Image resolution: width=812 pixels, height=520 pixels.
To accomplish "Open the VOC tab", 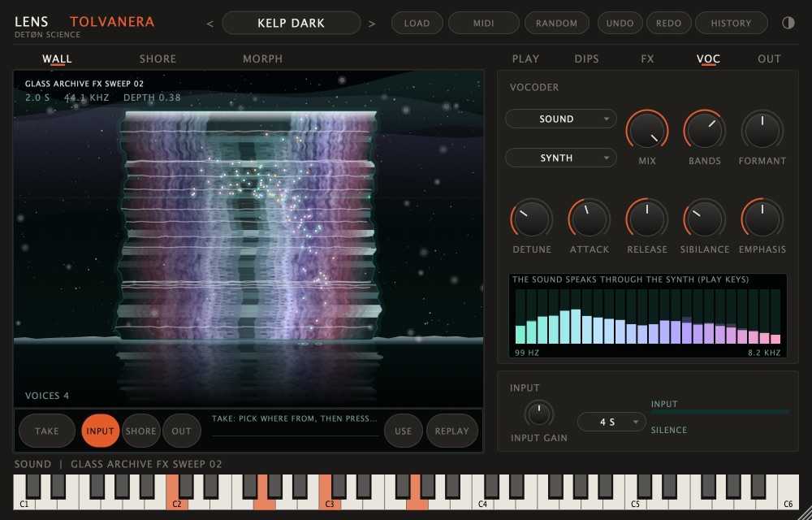I will 708,58.
